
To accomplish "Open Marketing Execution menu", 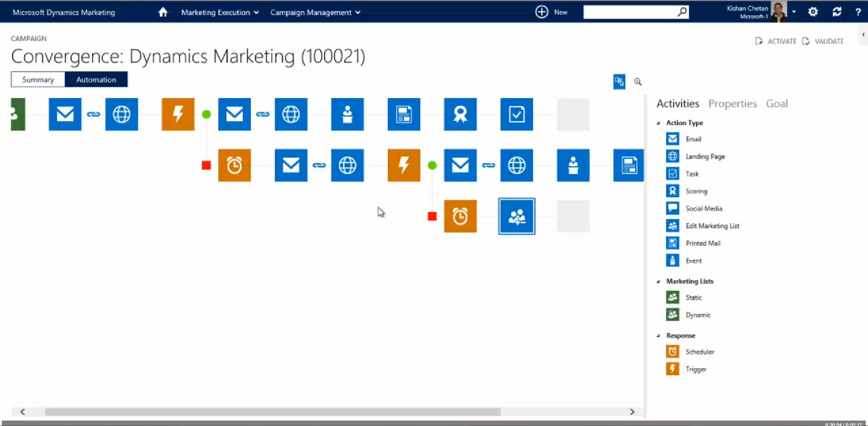I will [220, 12].
